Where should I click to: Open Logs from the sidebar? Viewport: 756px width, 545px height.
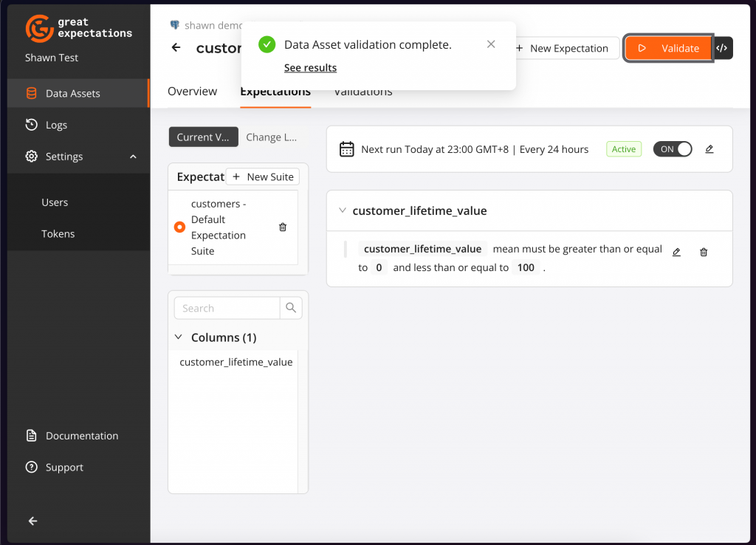click(x=56, y=125)
